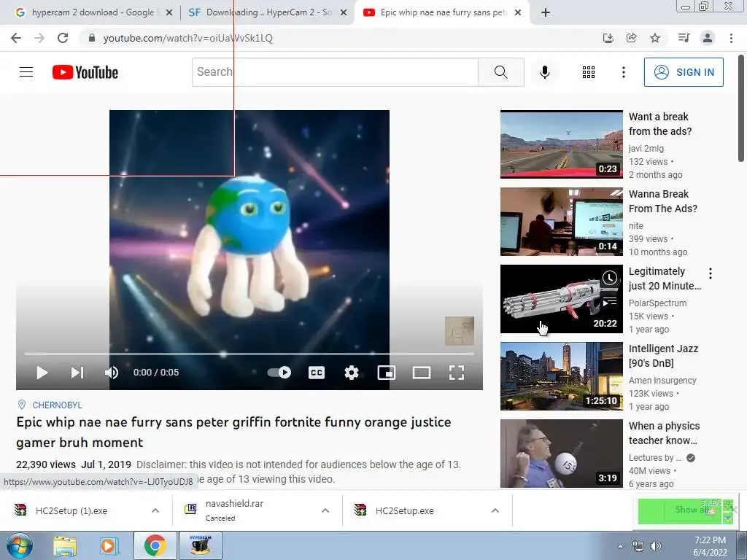Expand options for HC2Setup.exe download
Viewport: 747px width, 560px height.
tap(495, 510)
